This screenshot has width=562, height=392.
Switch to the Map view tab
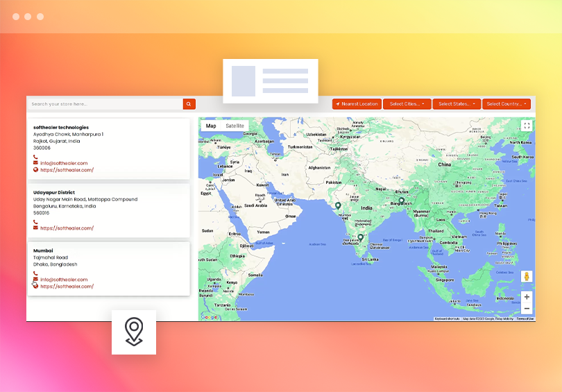click(211, 126)
